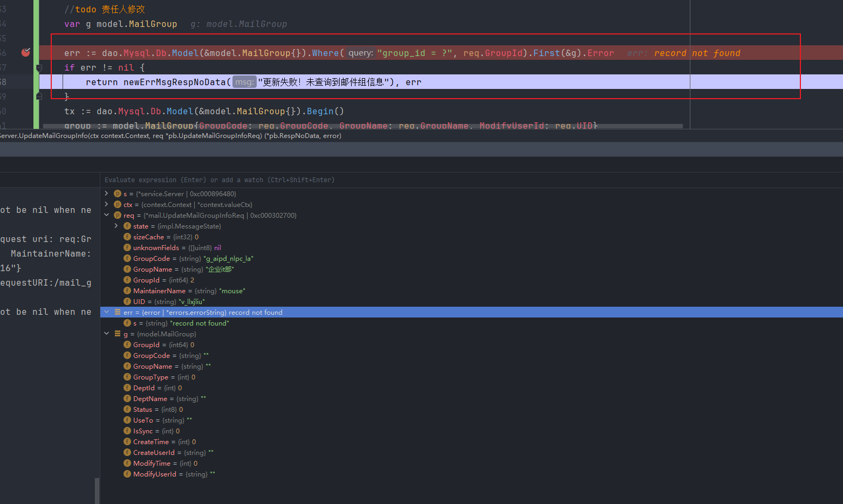Click the field icon next to GroupCode under req

[x=127, y=258]
